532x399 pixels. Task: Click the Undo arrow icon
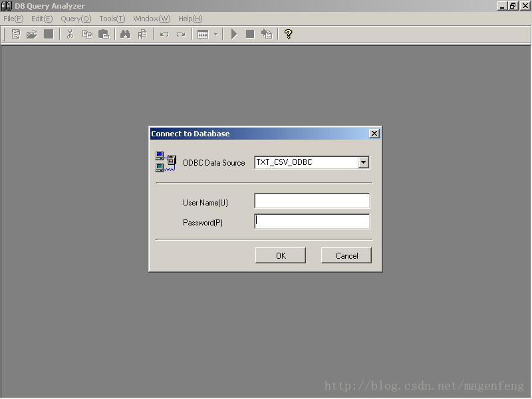[164, 35]
